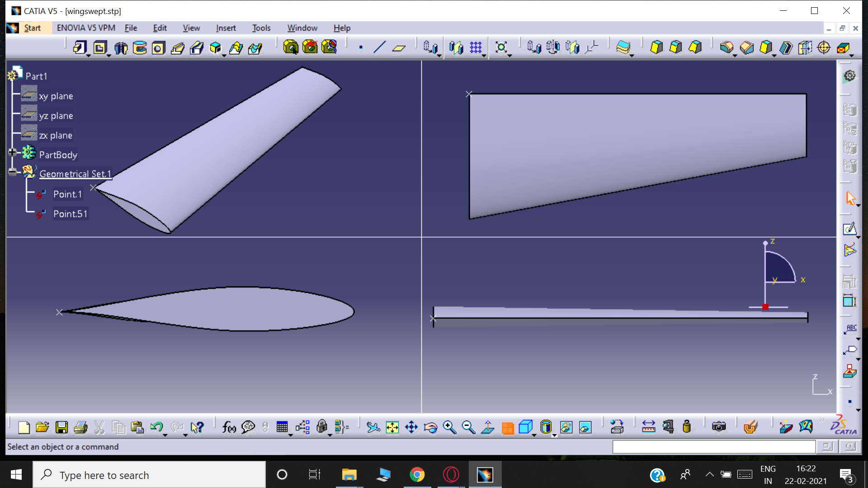868x488 pixels.
Task: Open the Rectangular Pattern dropdown arrow
Action: (x=485, y=55)
